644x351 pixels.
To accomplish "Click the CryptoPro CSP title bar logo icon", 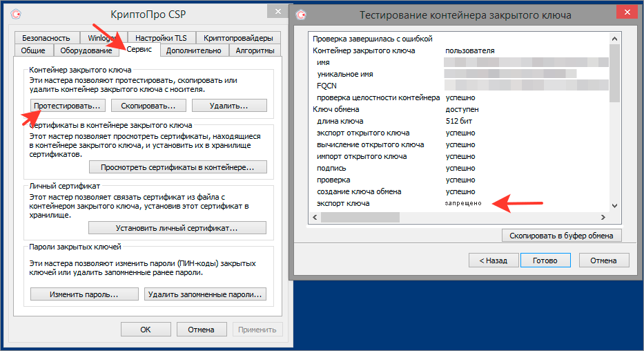I will (16, 15).
